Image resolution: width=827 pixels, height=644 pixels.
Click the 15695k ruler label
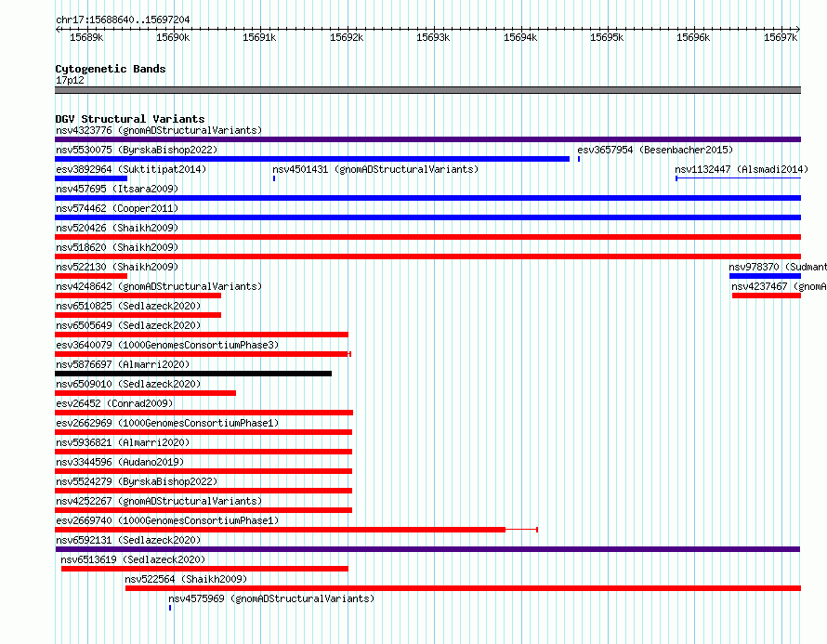tap(607, 37)
